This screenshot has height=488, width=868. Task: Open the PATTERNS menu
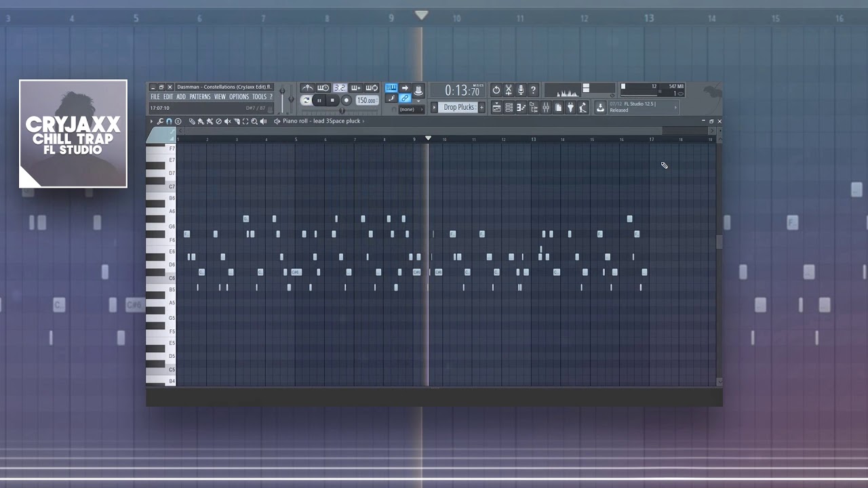pos(200,96)
